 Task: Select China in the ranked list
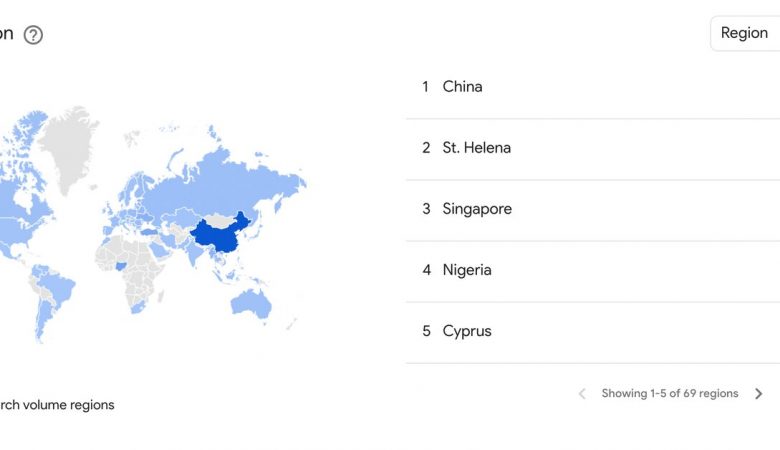pyautogui.click(x=592, y=87)
